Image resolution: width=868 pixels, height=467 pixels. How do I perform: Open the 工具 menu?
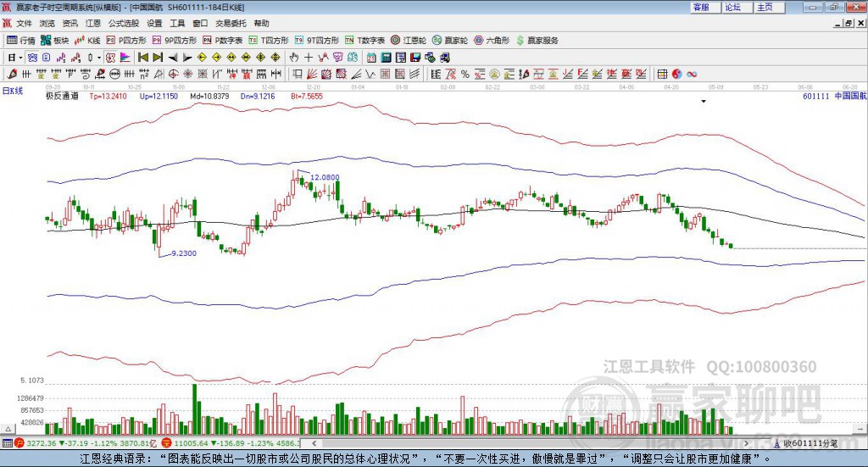pos(177,23)
